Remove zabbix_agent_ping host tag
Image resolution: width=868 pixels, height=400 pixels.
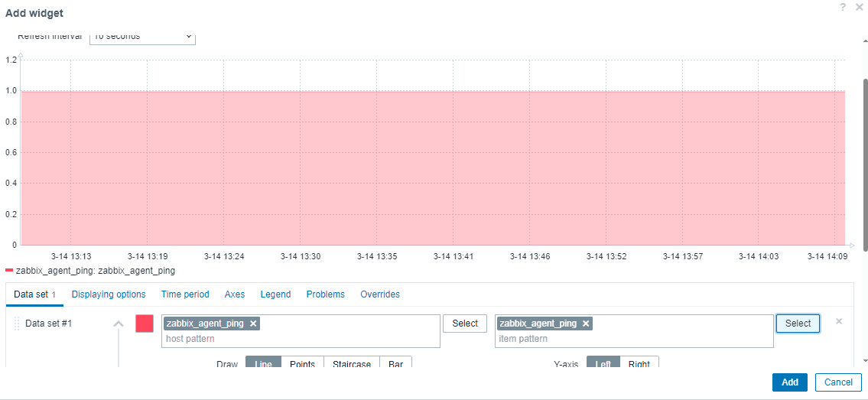(253, 324)
